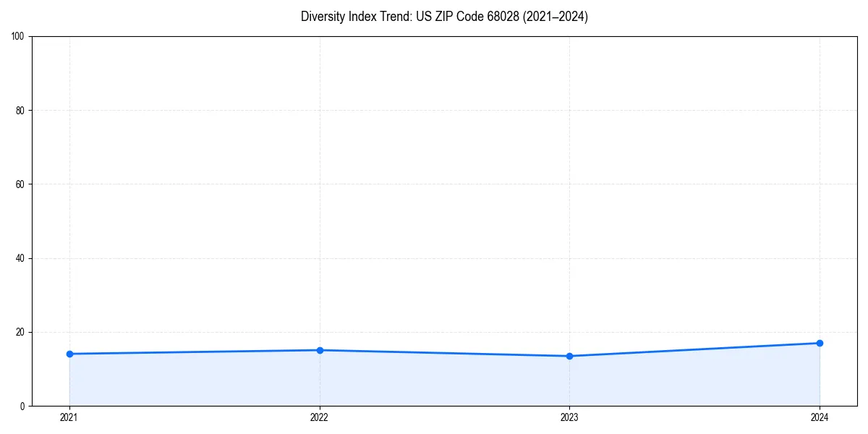Click the chart title text
The width and height of the screenshot is (868, 434).
[x=444, y=17]
